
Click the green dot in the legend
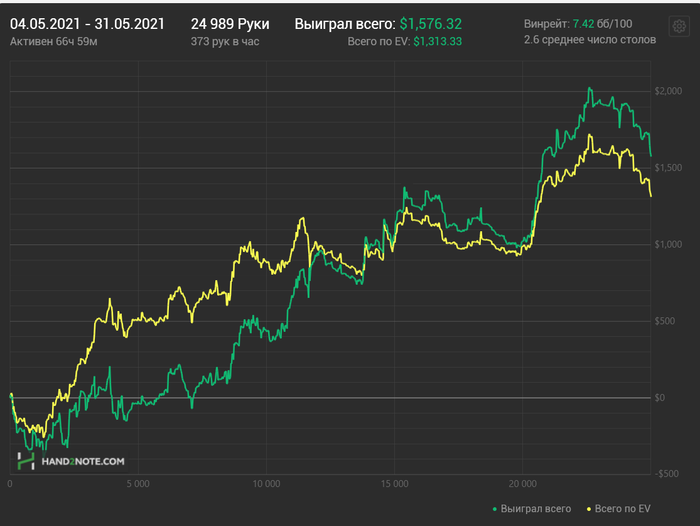click(x=495, y=509)
